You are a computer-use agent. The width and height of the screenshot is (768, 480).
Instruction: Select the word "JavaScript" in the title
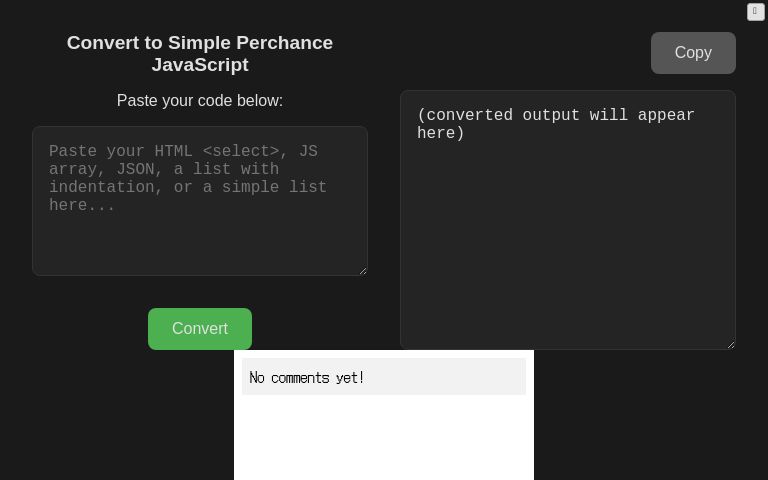pos(200,65)
